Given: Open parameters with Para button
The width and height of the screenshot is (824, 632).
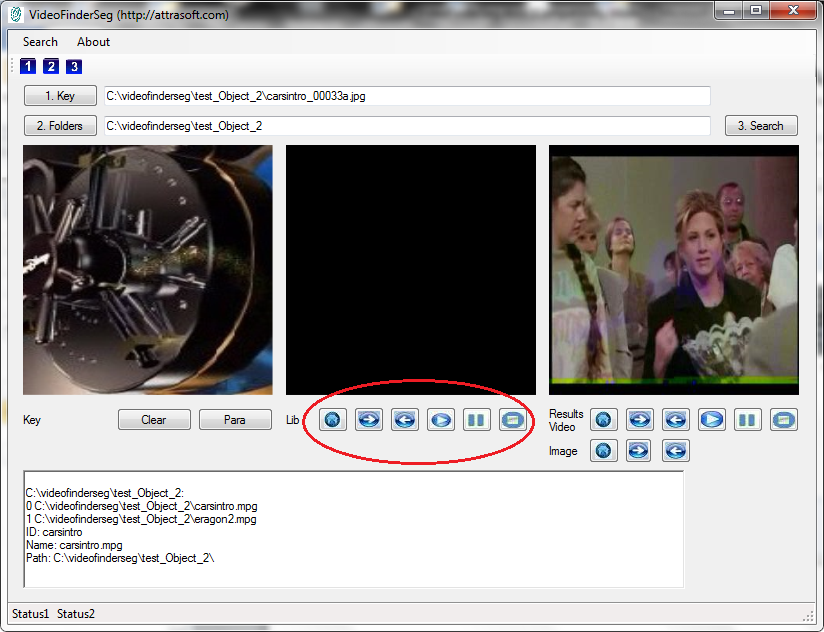Looking at the screenshot, I should 235,420.
